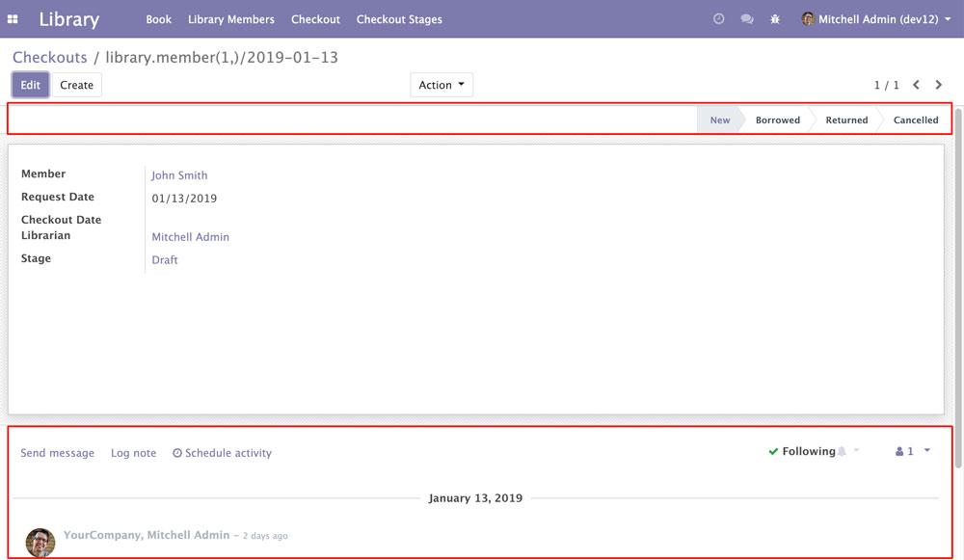Click the vertical page scrollbar

[x=958, y=289]
